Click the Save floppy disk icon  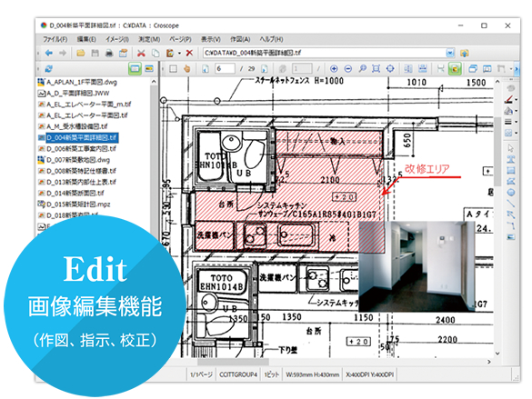[95, 54]
